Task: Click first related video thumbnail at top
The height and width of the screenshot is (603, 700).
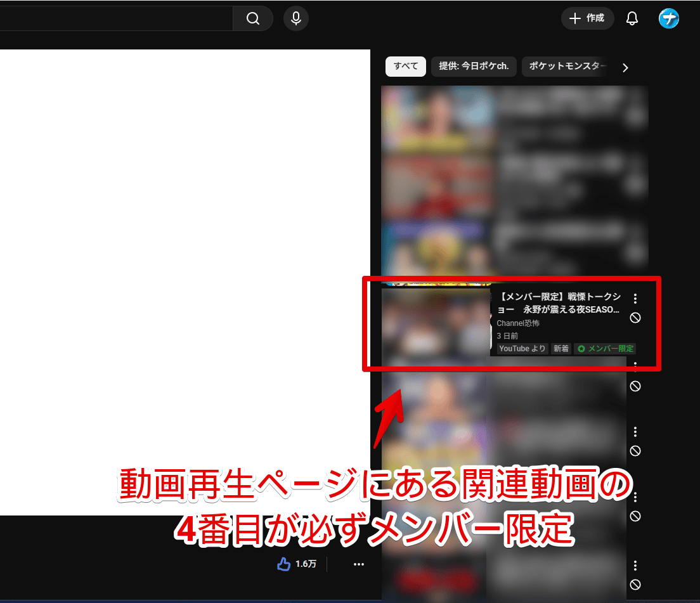Action: (437, 117)
